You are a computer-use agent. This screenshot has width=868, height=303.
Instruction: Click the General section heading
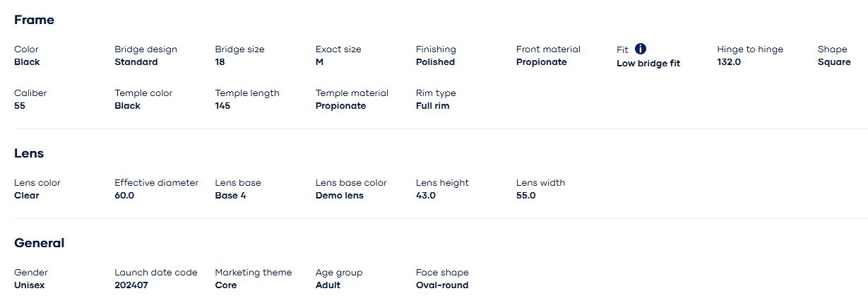coord(39,243)
